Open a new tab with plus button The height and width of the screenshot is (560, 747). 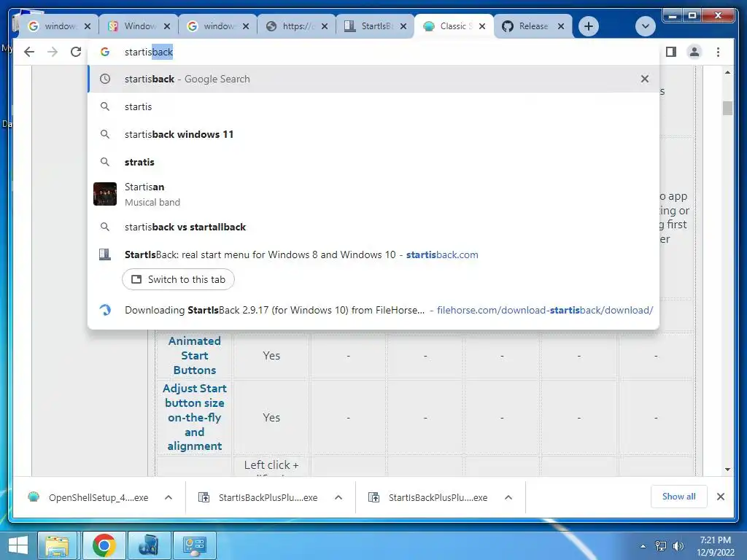[x=589, y=26]
